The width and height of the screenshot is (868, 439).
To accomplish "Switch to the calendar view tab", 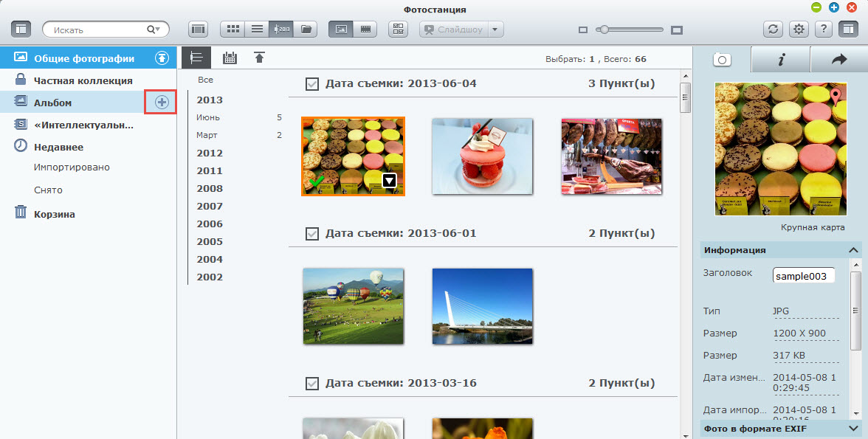I will (230, 58).
